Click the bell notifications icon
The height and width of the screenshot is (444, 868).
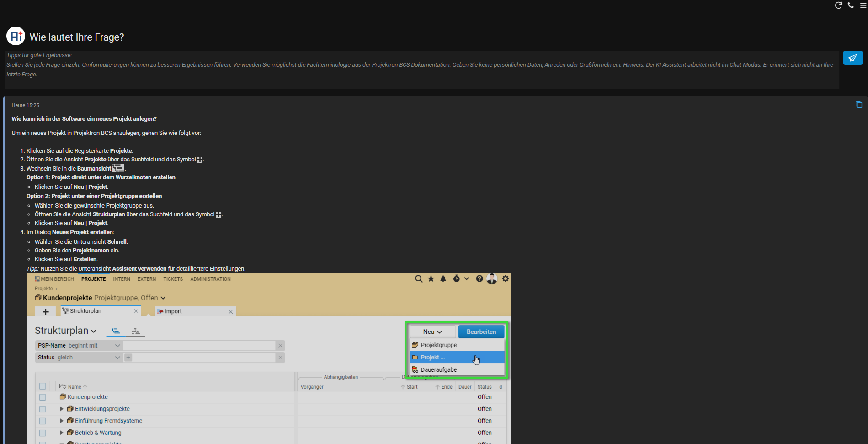pos(443,279)
